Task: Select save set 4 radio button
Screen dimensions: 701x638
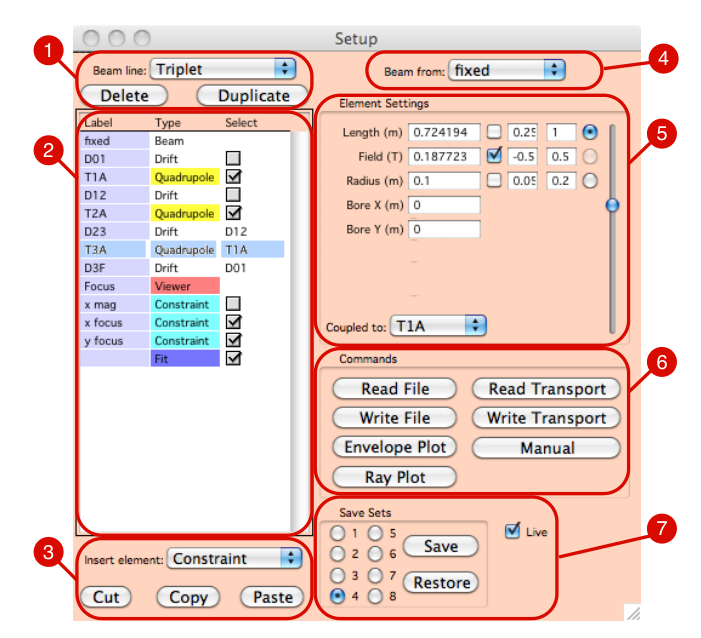Action: click(x=338, y=596)
